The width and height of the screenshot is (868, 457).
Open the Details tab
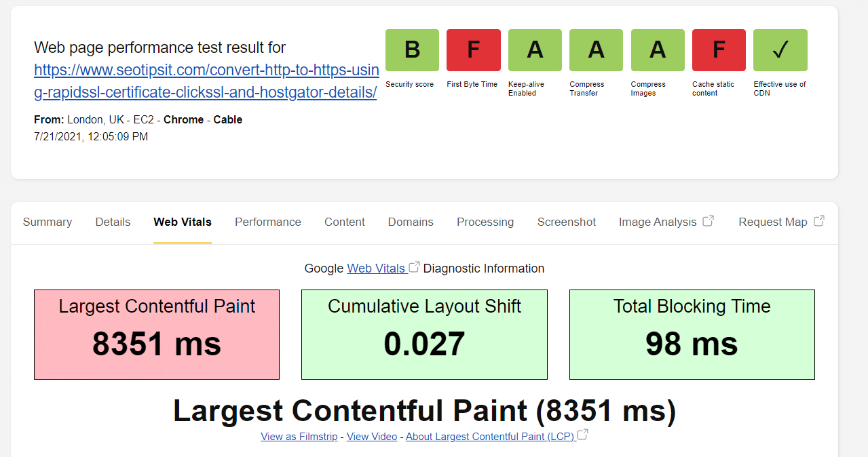tap(112, 222)
